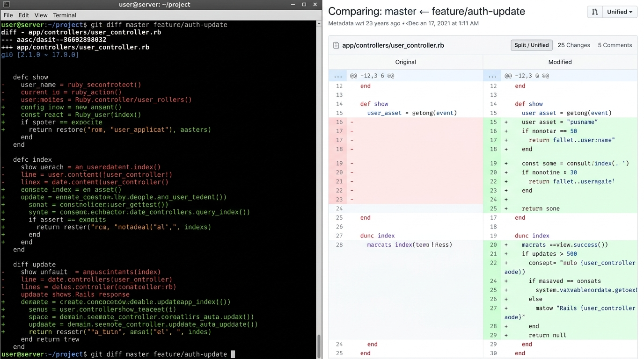Click the '@@ -12,3 G @@' hunk header in Modified
The image size is (644, 359).
[x=527, y=75]
